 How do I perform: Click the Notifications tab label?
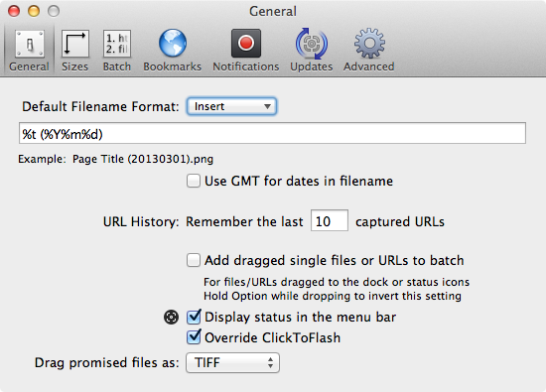tap(246, 66)
